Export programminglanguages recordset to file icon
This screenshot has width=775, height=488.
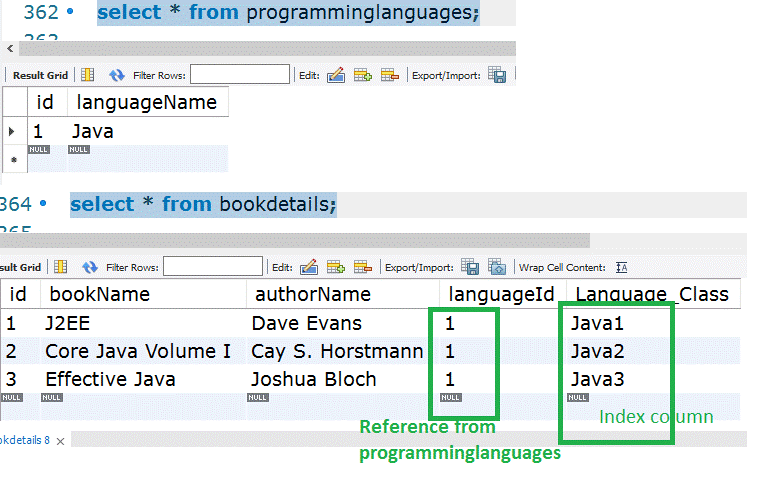(x=497, y=75)
